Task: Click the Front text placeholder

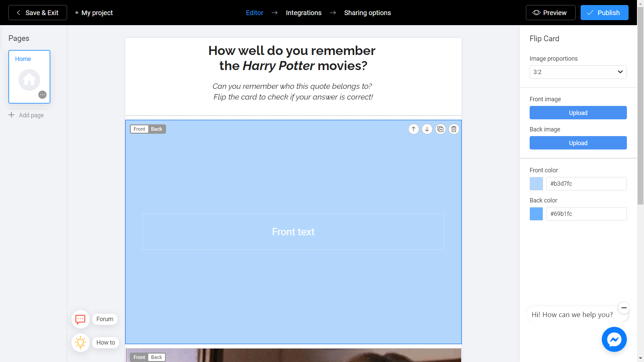Action: pos(293,232)
